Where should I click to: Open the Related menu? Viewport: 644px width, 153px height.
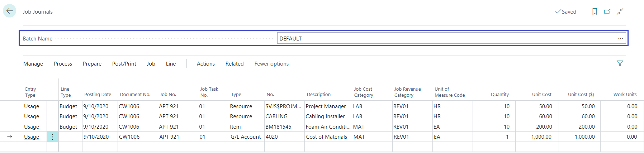(x=235, y=64)
